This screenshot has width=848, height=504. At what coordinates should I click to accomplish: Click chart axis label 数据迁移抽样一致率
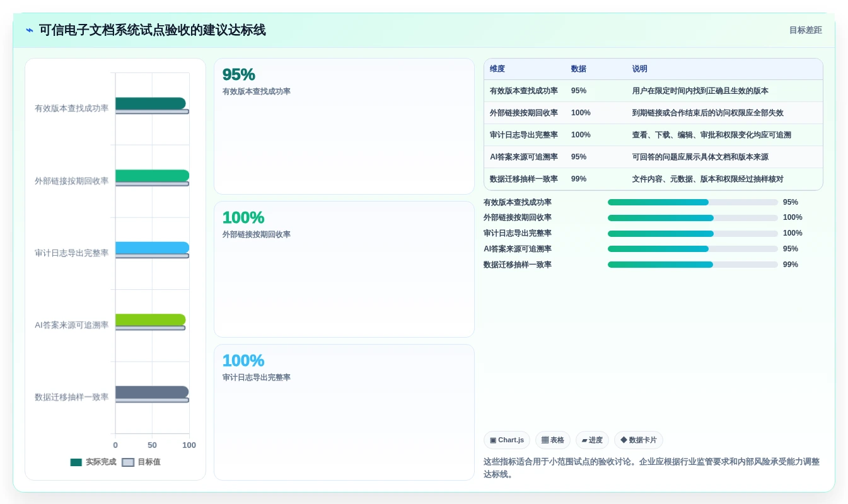(71, 398)
